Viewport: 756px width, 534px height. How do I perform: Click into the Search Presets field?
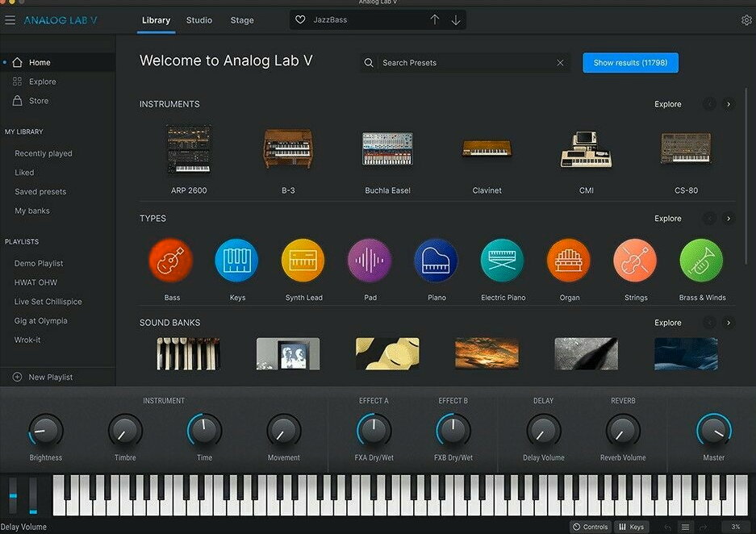pos(466,63)
